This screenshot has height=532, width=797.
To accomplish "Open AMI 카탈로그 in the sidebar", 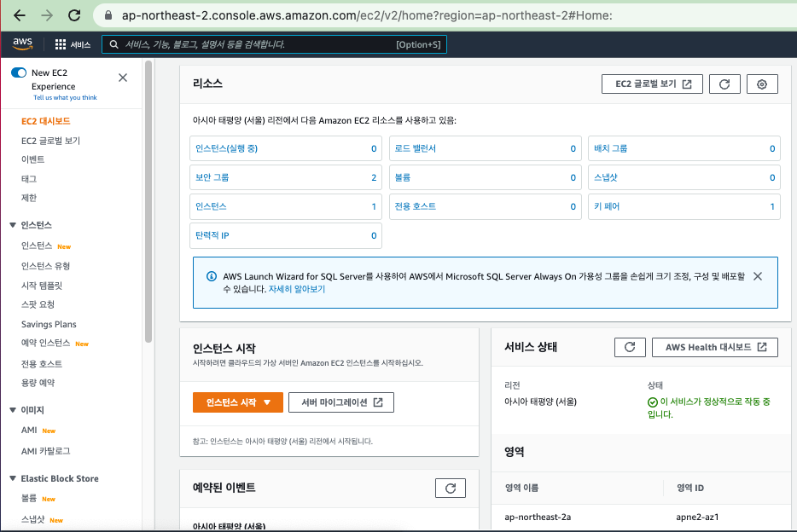I will (x=46, y=451).
